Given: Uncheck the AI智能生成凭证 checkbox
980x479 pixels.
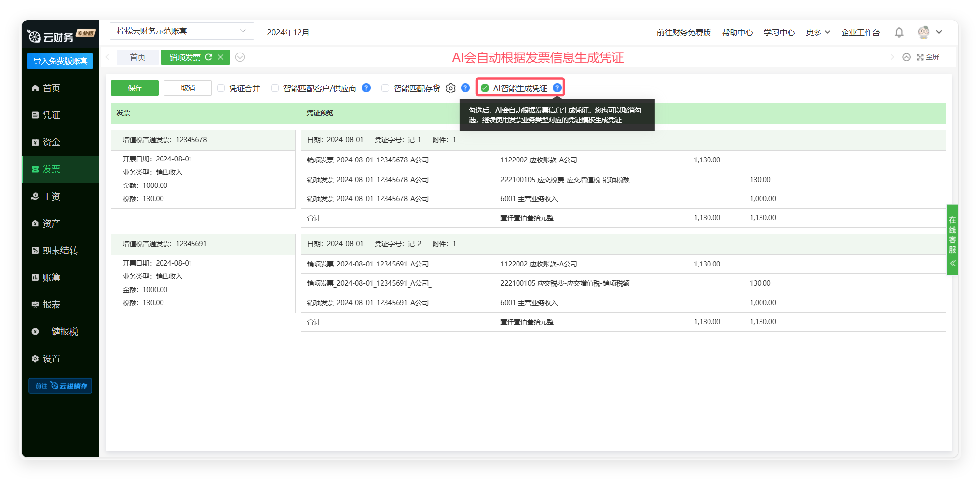Looking at the screenshot, I should click(485, 88).
